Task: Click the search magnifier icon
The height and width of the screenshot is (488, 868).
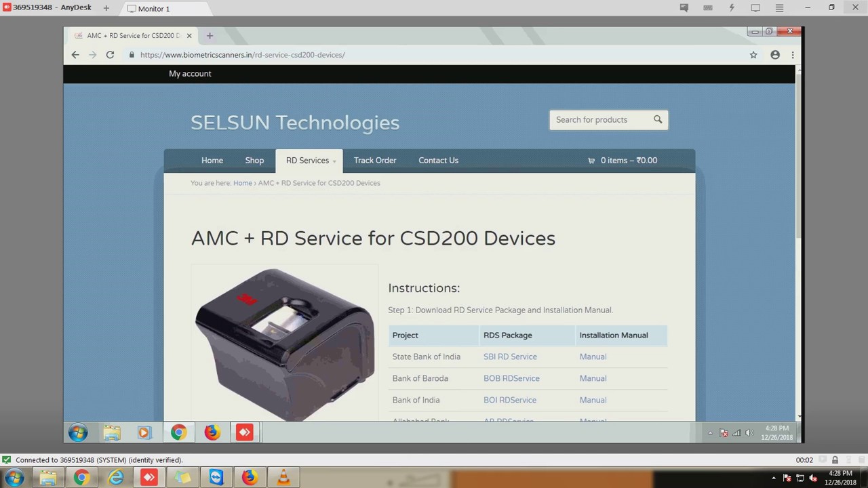Action: 658,119
